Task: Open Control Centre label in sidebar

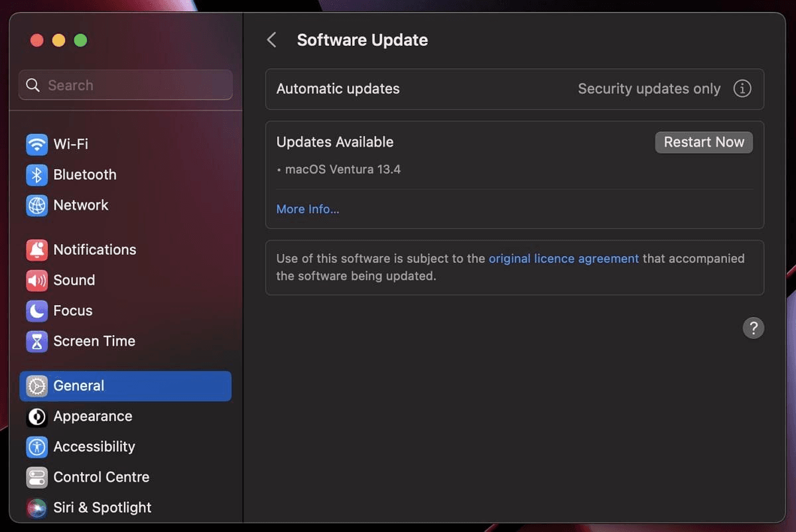Action: coord(101,477)
